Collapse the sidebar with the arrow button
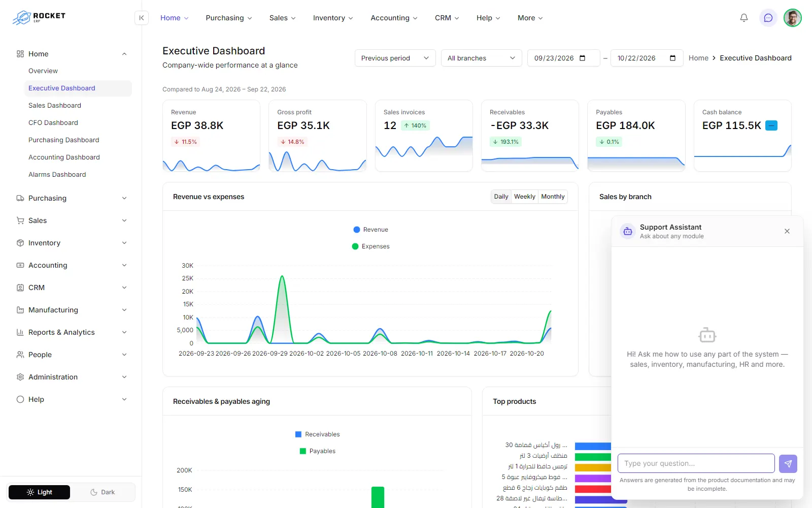 (142, 18)
